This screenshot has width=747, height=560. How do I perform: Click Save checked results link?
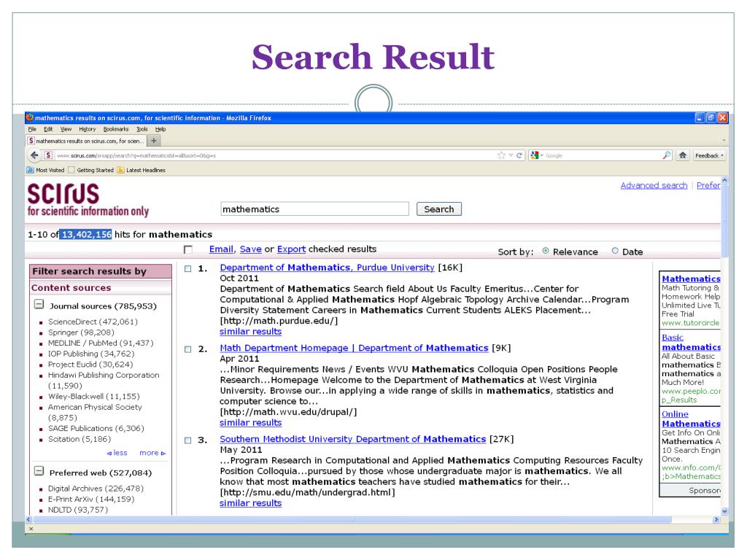point(251,249)
